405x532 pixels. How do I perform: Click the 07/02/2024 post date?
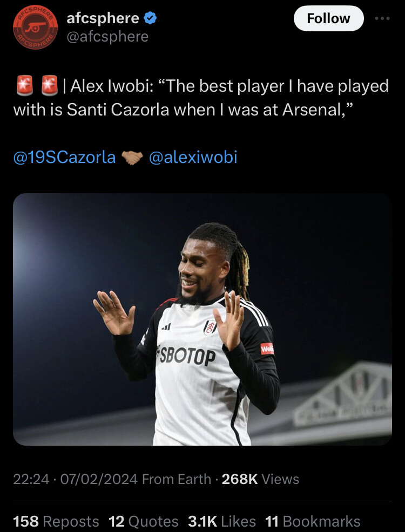99,479
